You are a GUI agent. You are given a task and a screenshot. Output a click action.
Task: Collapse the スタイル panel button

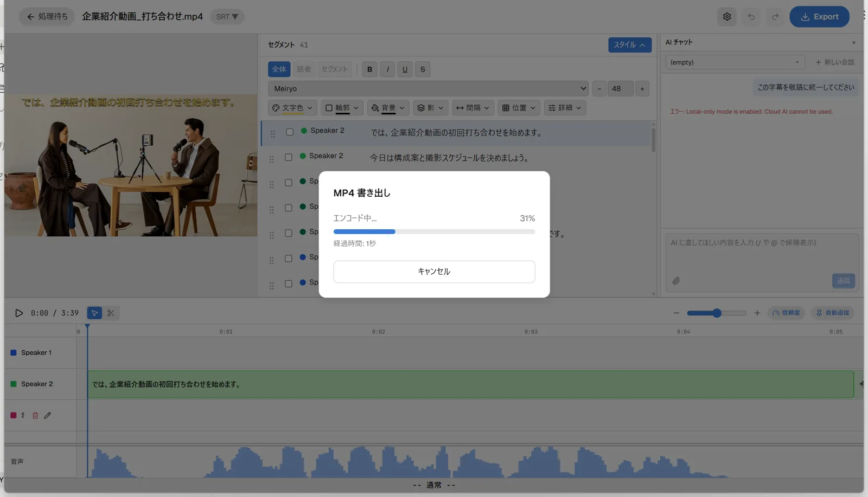click(629, 45)
